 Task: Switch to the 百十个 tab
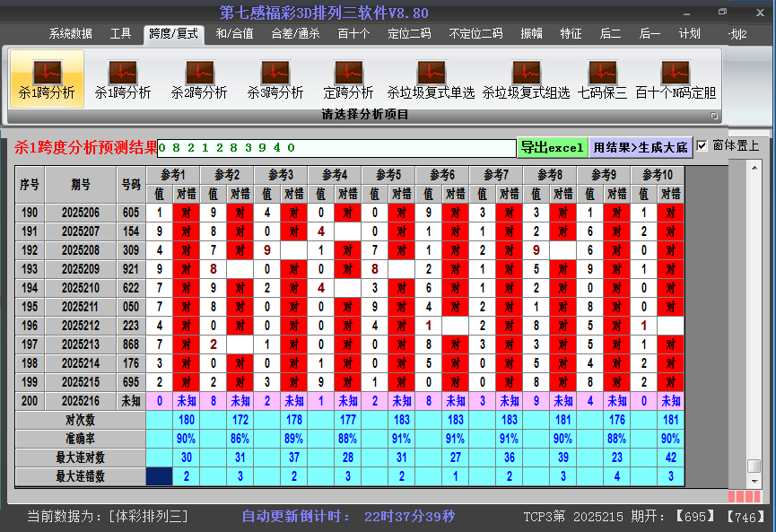coord(353,34)
